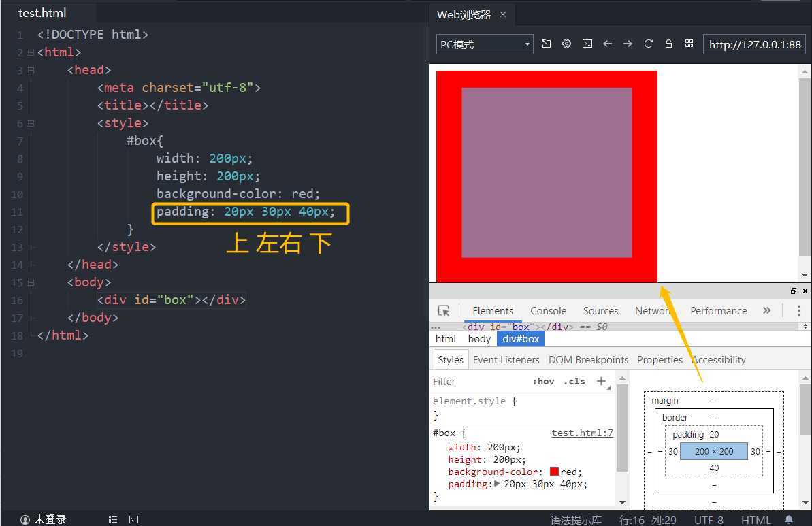Collapse the head tag fold on line 3
Viewport: 812px width, 526px height.
click(x=31, y=70)
